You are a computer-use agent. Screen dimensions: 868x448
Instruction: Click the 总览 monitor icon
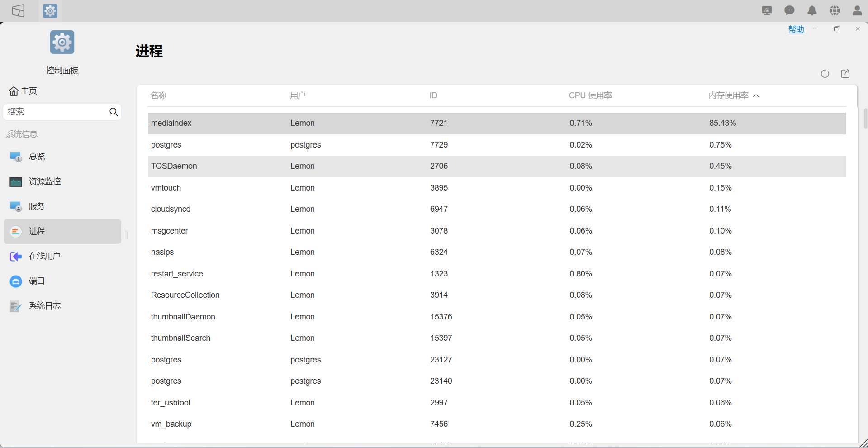click(x=16, y=157)
